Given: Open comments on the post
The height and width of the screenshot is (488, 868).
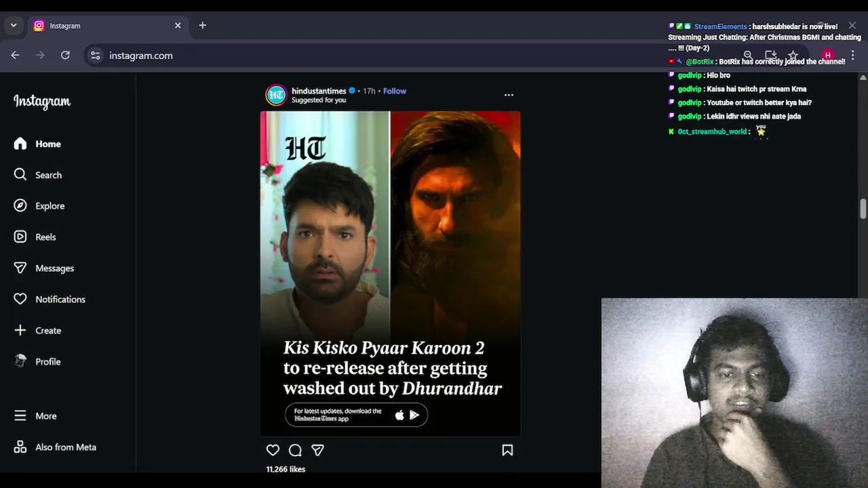Looking at the screenshot, I should (x=295, y=450).
